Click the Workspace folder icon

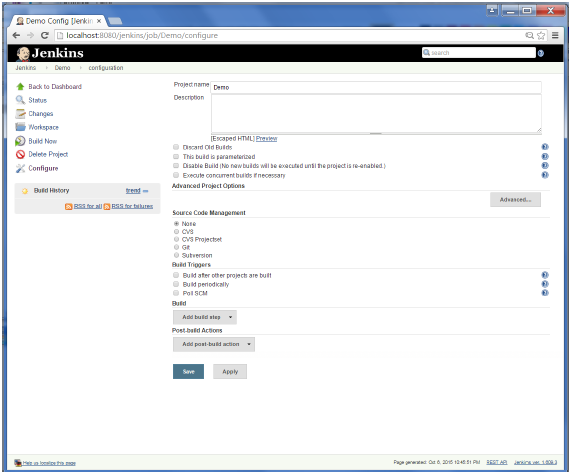tap(20, 127)
